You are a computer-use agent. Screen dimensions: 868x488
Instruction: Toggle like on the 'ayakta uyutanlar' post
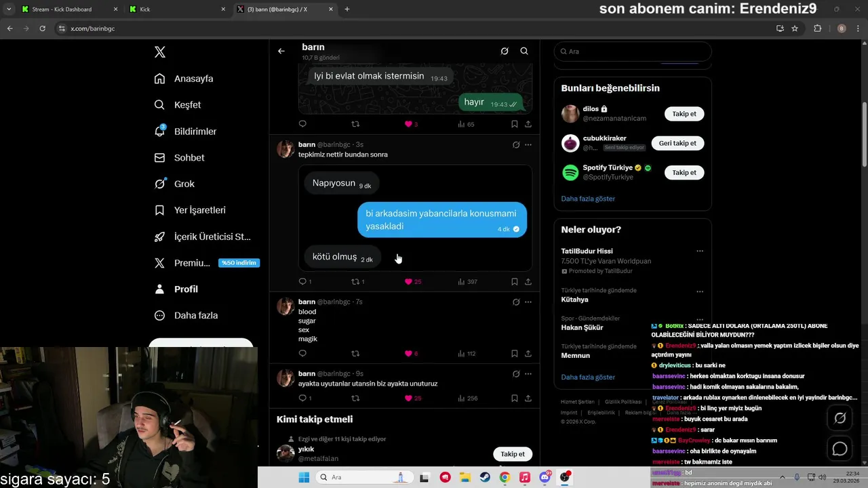[412, 398]
